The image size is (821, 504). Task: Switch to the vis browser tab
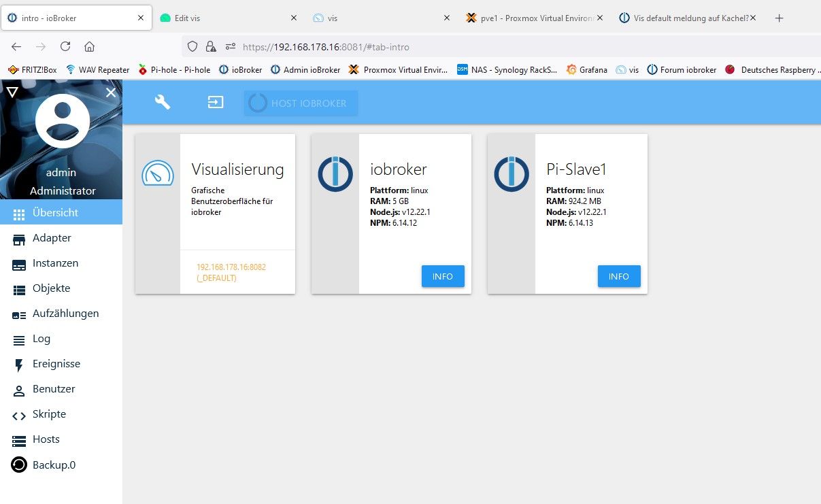(381, 18)
